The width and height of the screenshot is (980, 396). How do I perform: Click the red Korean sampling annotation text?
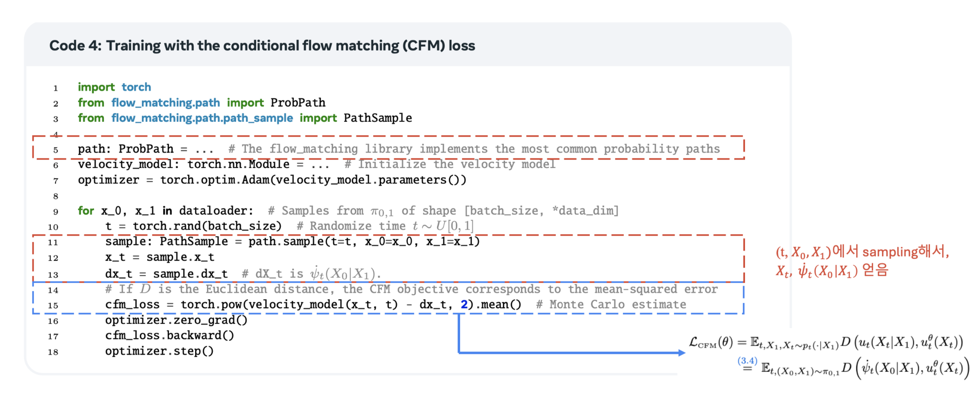(862, 261)
